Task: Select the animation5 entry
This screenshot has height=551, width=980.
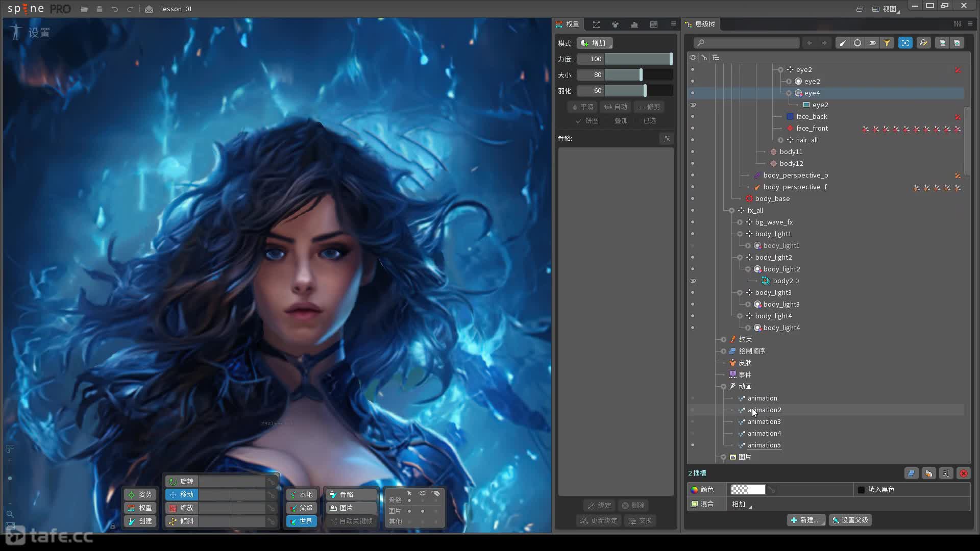Action: pyautogui.click(x=764, y=445)
